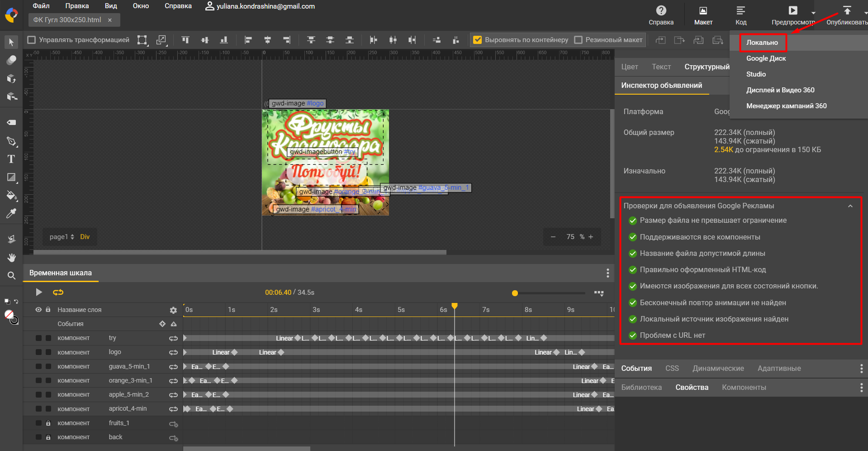Toggle visibility of the try layer

click(38, 338)
